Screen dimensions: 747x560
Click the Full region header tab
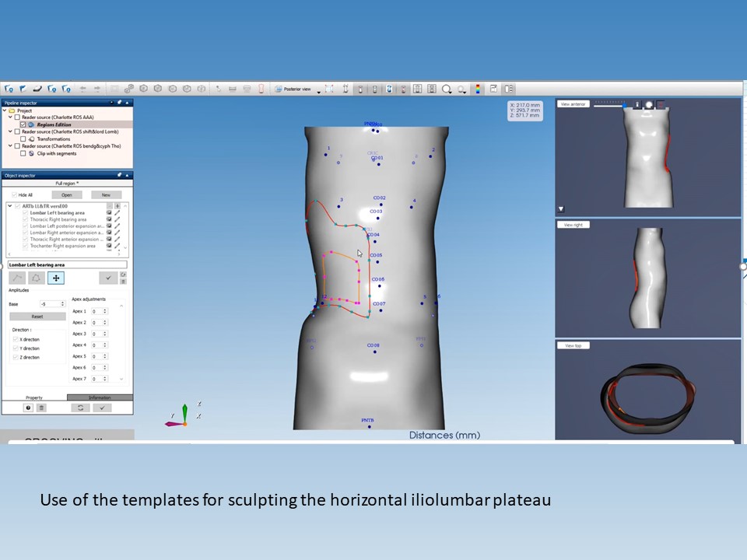(67, 184)
